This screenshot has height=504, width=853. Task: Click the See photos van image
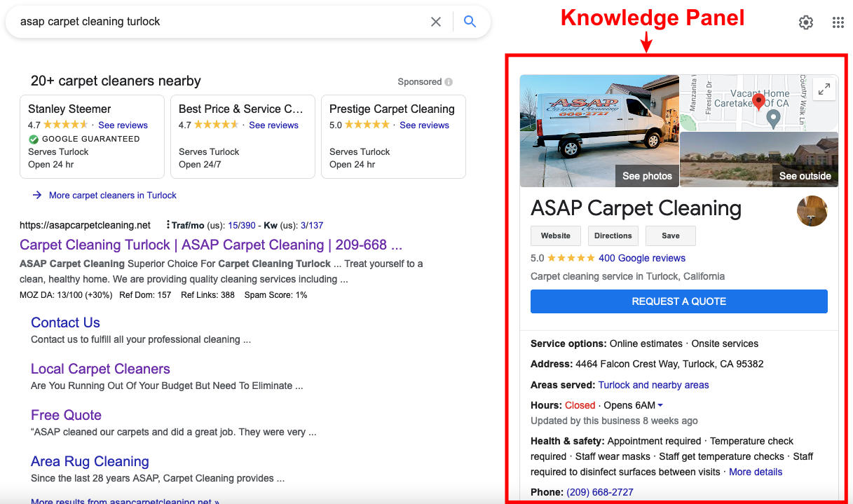click(x=599, y=131)
